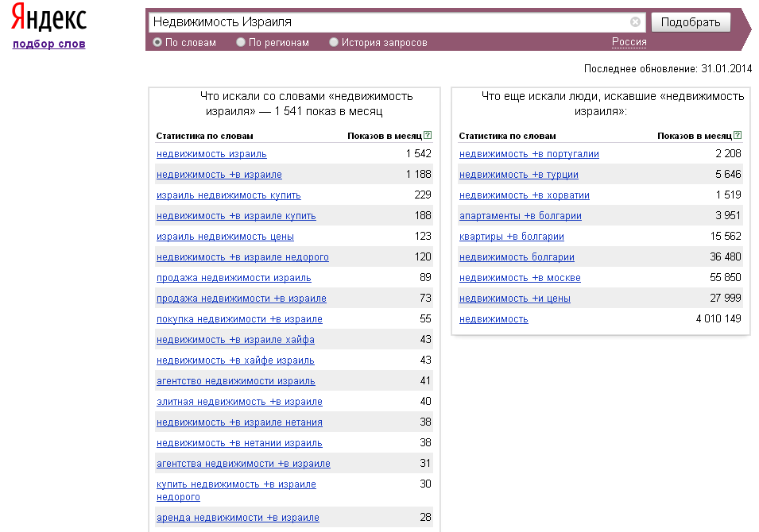Click left table Показов в месяц header
This screenshot has width=759, height=532.
pyautogui.click(x=385, y=136)
